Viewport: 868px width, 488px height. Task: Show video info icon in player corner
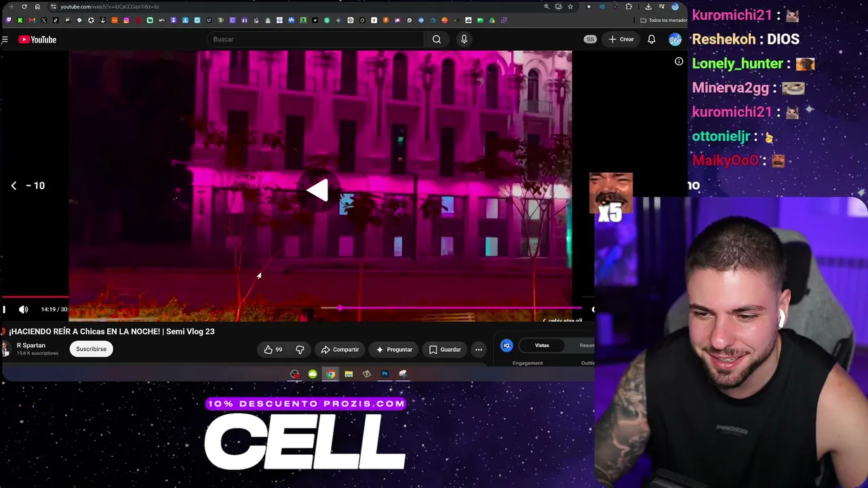point(679,62)
